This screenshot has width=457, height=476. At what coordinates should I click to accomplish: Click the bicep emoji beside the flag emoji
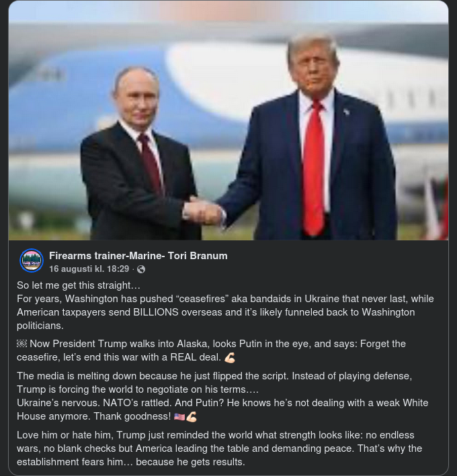click(x=192, y=416)
